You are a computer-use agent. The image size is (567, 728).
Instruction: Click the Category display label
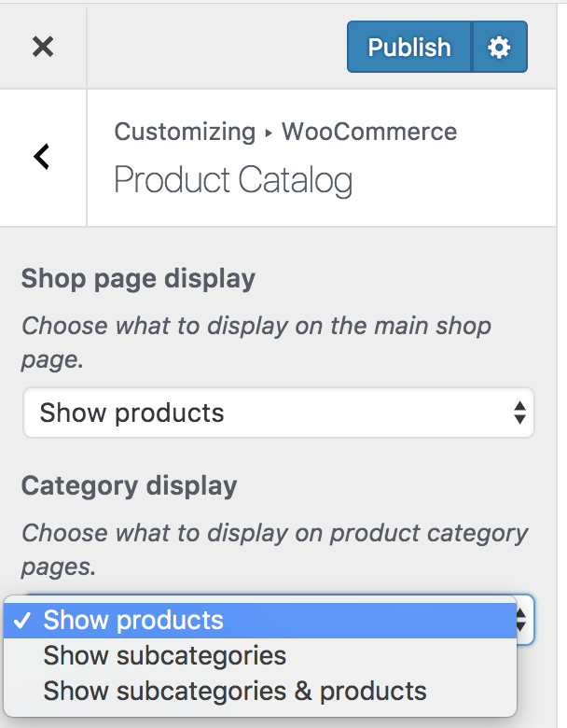point(129,485)
